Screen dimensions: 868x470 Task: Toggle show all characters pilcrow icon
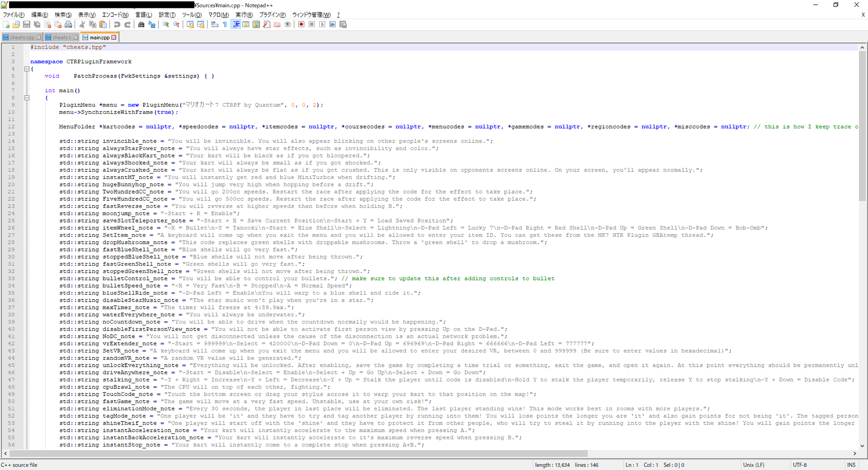(x=225, y=25)
